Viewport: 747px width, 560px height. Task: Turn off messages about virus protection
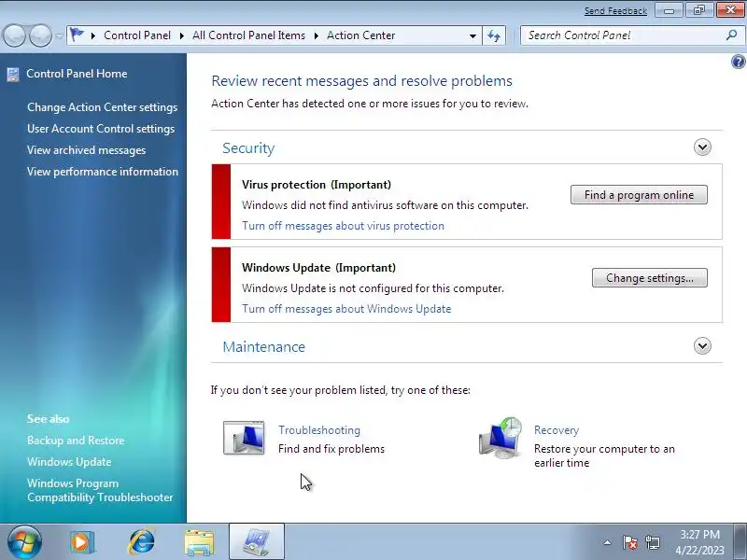pyautogui.click(x=343, y=226)
